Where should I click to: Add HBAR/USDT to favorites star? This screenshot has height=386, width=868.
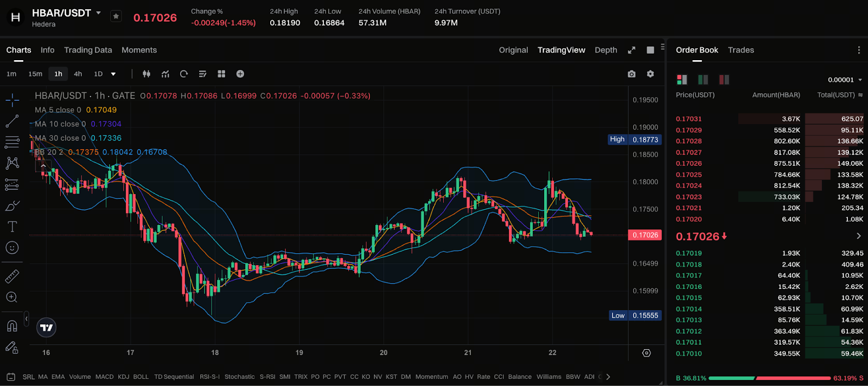[x=116, y=16]
